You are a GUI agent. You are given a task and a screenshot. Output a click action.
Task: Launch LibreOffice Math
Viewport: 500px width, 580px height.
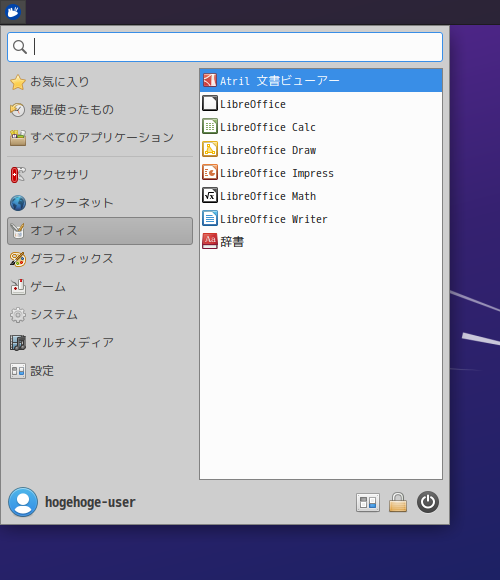pos(321,196)
